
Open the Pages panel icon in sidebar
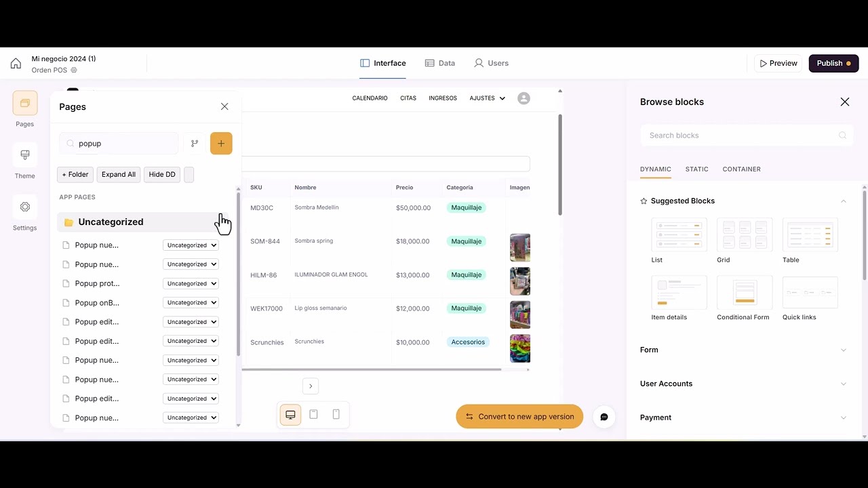tap(25, 103)
